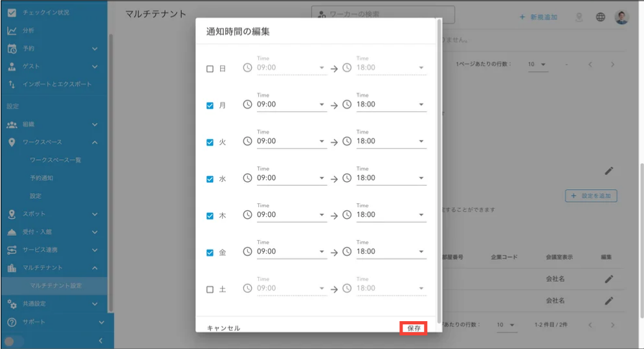The width and height of the screenshot is (644, 349).
Task: Enable the Saturday (土) checkbox
Action: (210, 289)
